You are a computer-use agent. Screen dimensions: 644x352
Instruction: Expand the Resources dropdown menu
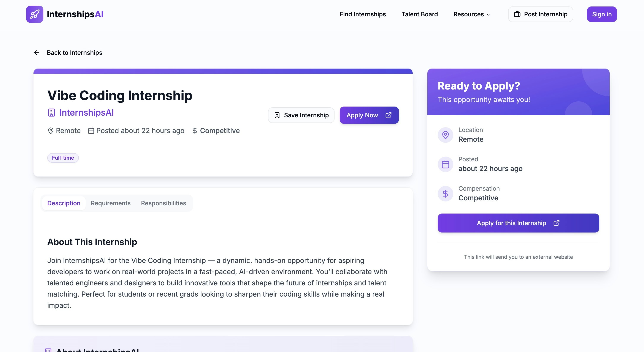click(x=471, y=14)
